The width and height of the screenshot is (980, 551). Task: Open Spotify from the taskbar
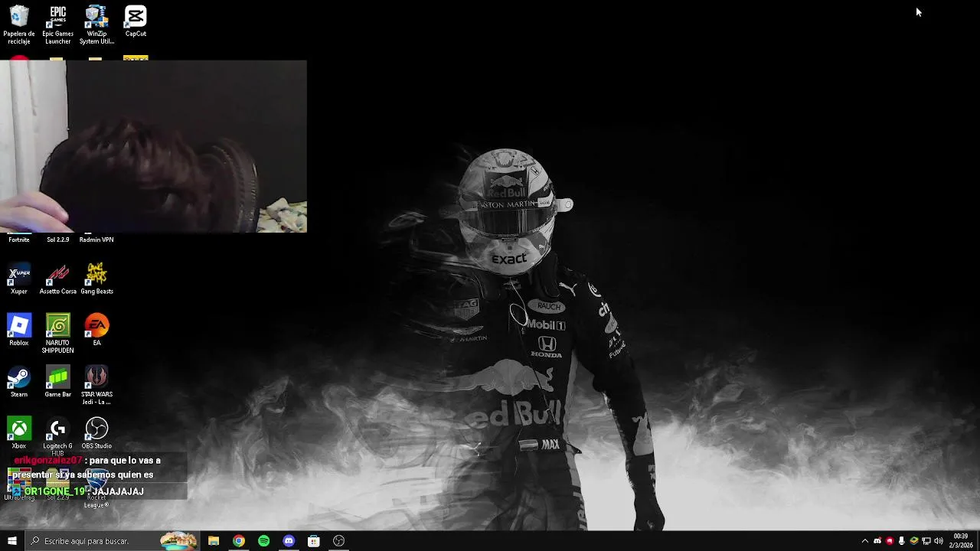click(x=264, y=541)
